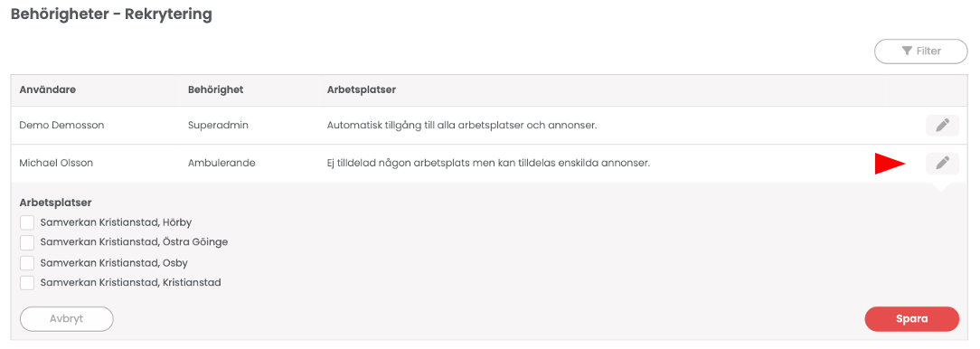The image size is (980, 349).
Task: Click the red arrow marker
Action: pos(890,164)
